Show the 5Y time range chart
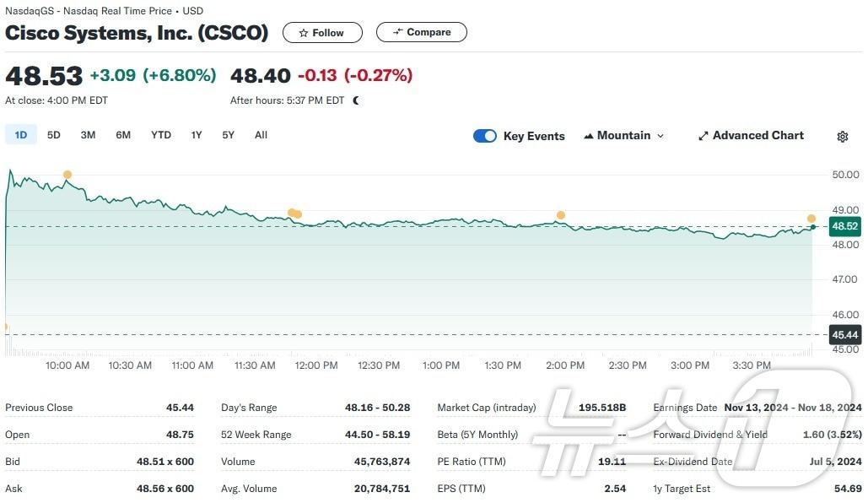Image resolution: width=868 pixels, height=503 pixels. [228, 135]
